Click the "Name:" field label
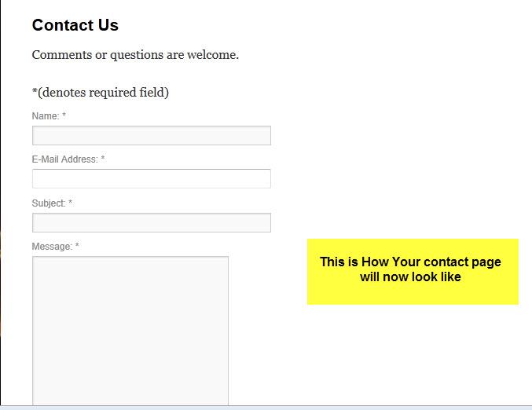Screen dimensions: 532x410 point(45,116)
